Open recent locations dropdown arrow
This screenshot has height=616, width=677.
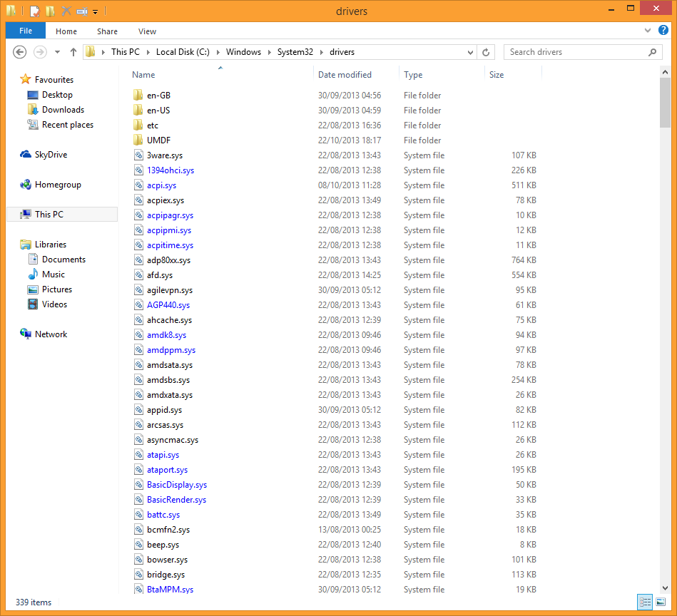click(x=57, y=52)
